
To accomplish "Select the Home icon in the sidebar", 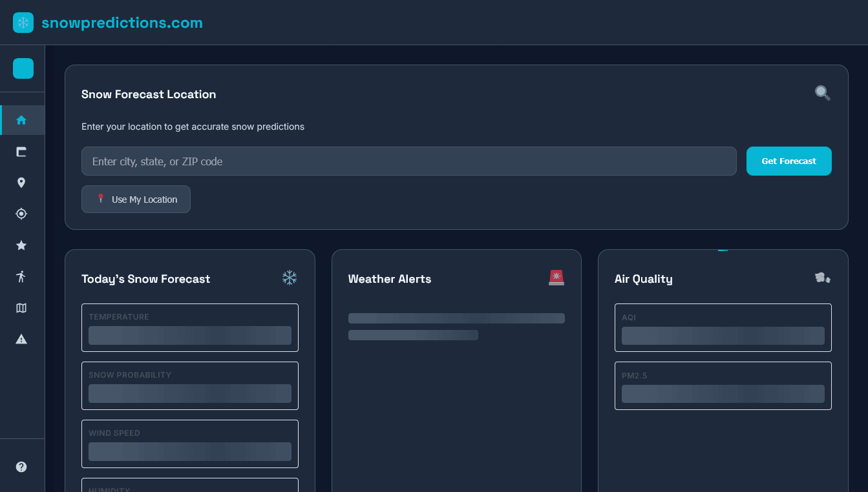I will tap(21, 120).
